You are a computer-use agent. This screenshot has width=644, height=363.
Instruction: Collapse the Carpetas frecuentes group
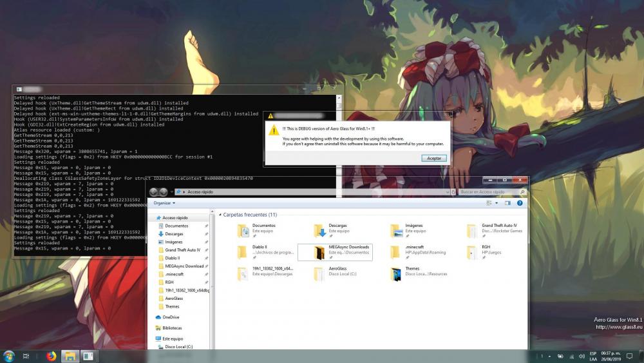tap(220, 215)
